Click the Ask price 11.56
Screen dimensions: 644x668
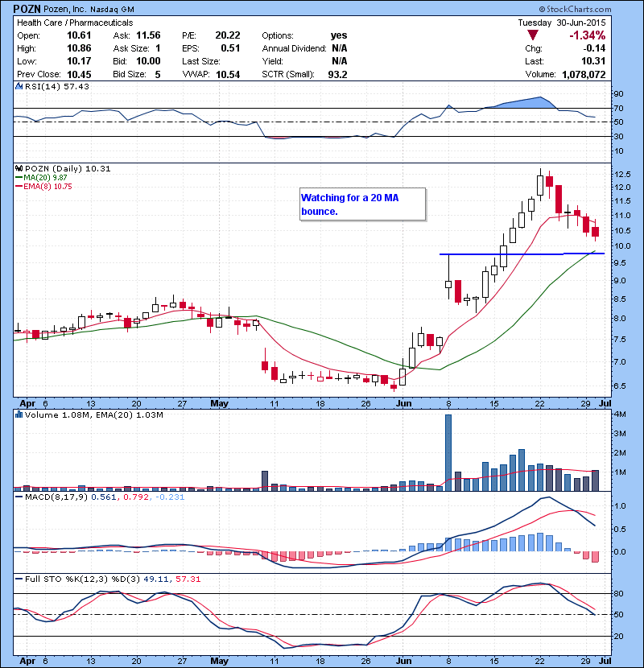click(148, 35)
